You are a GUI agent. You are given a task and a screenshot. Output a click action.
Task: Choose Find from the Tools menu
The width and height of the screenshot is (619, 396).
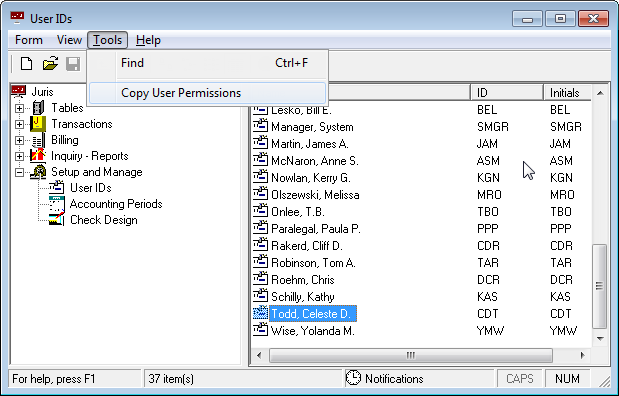point(208,63)
